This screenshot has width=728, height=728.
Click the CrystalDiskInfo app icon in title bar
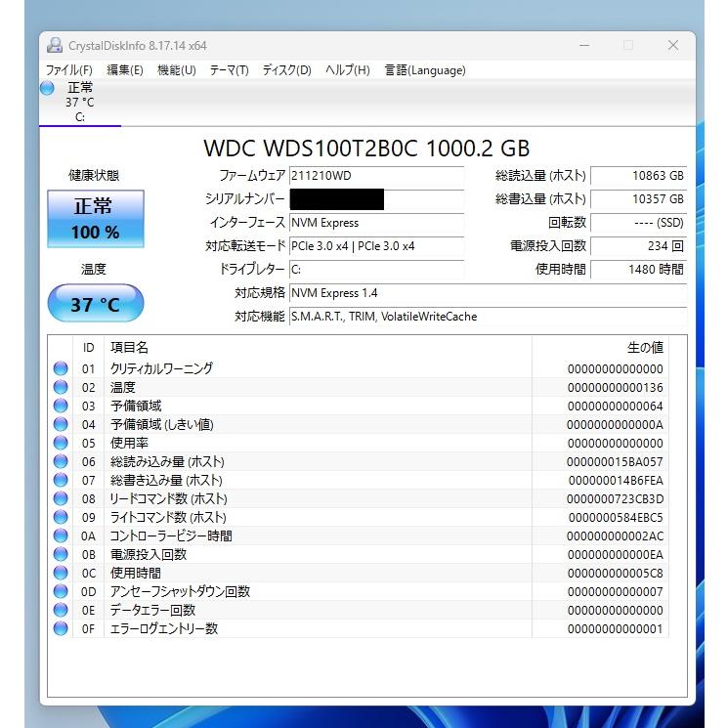point(55,46)
